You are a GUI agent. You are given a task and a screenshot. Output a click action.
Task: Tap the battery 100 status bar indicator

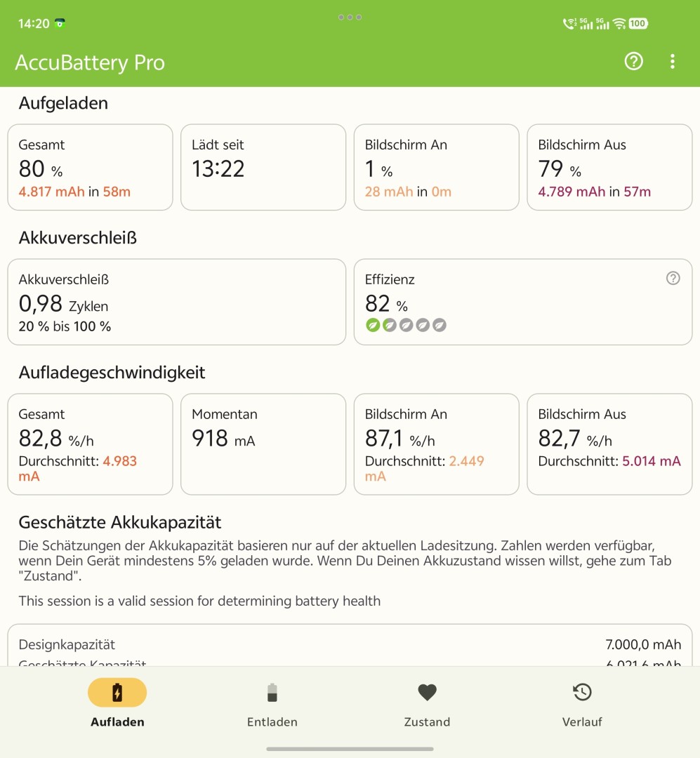coord(638,23)
